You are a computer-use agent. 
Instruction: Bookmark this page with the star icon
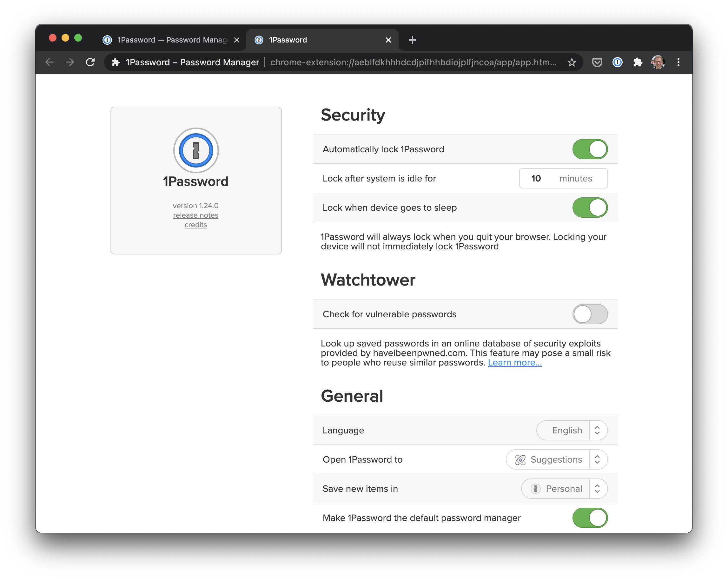571,62
